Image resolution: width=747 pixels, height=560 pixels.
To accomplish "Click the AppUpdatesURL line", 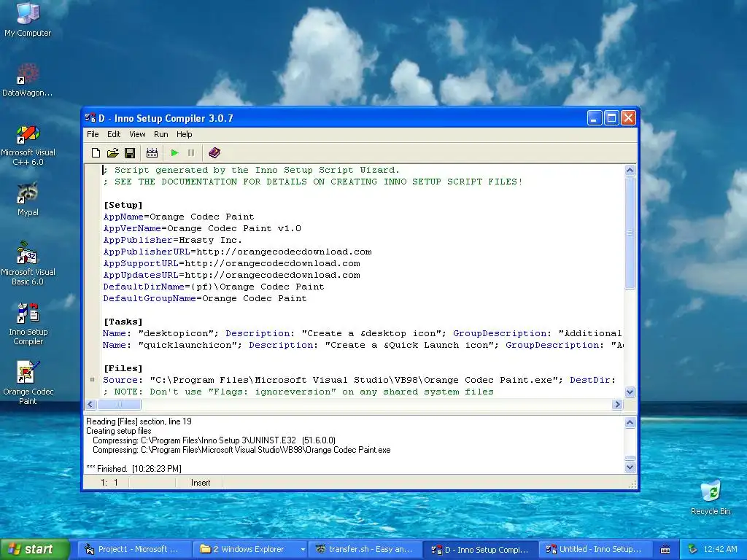I will pos(231,275).
